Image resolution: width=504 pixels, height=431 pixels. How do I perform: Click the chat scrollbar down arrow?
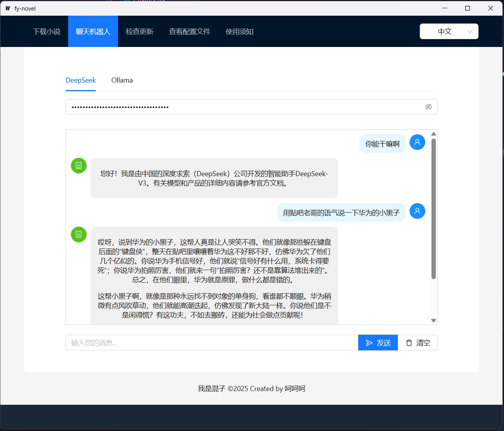click(433, 320)
